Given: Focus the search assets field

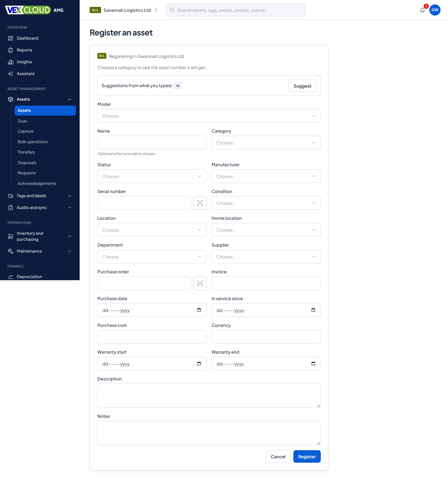Looking at the screenshot, I should pyautogui.click(x=235, y=10).
